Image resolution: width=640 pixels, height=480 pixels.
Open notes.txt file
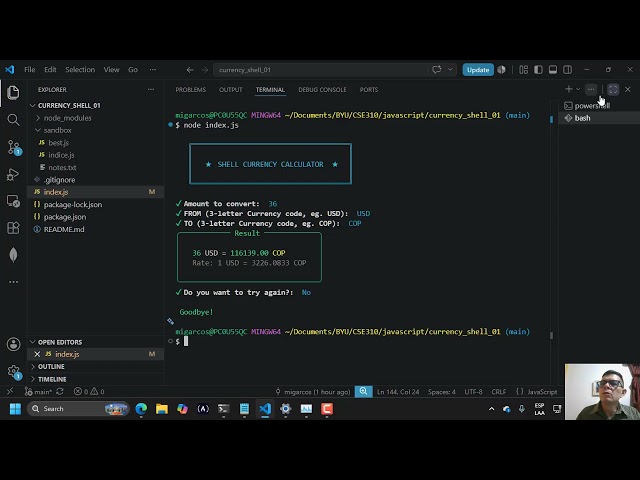pos(62,167)
